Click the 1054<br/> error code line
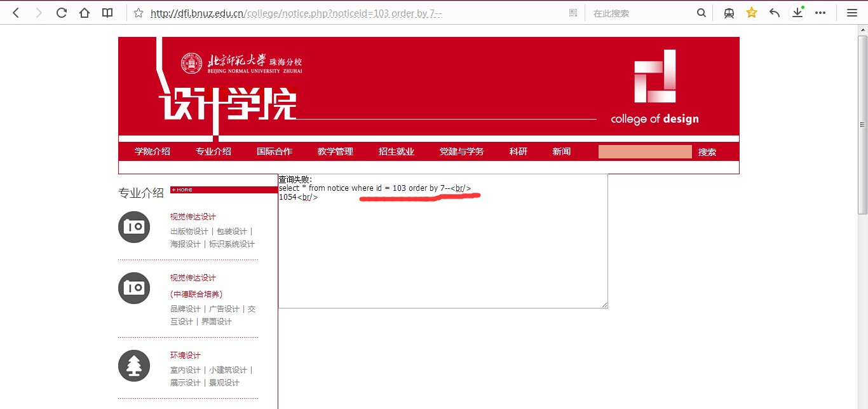868x409 pixels. 298,197
